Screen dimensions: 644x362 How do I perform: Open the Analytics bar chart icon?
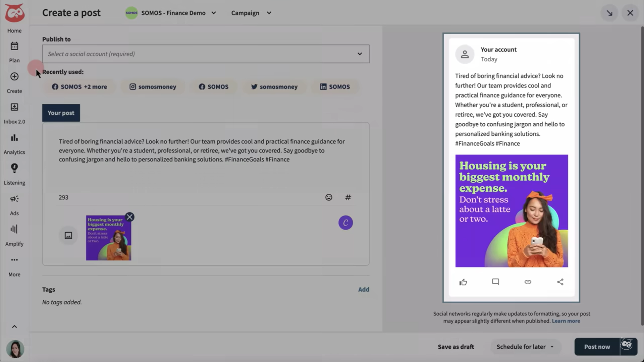point(14,138)
